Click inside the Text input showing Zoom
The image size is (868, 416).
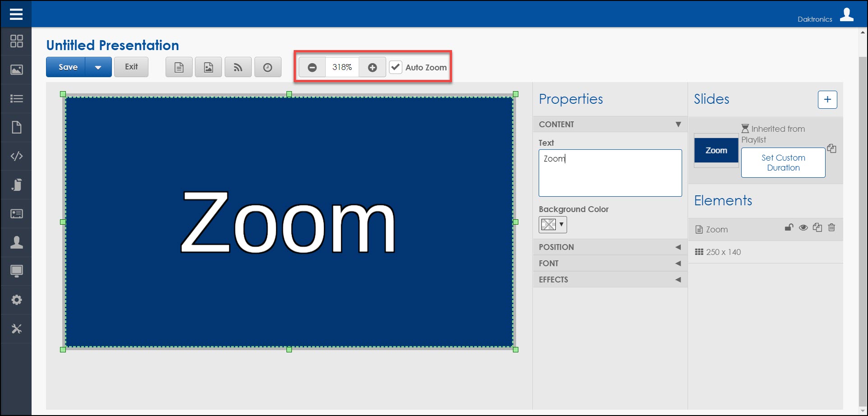[x=609, y=173]
